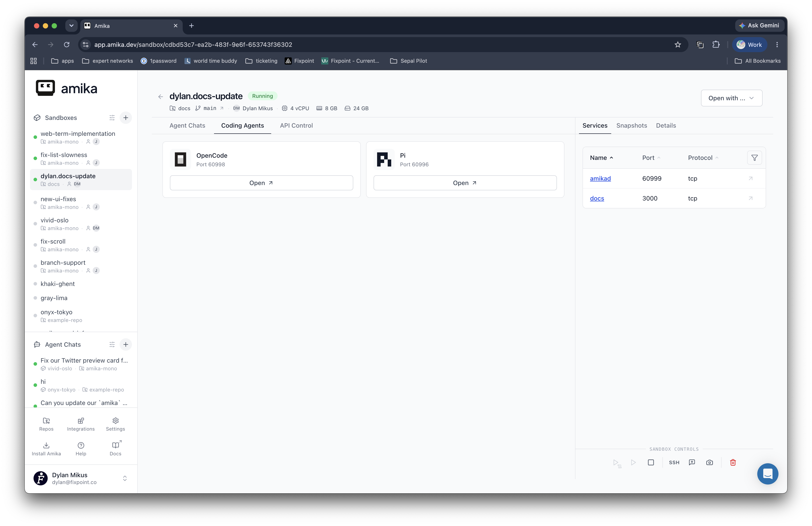Open external link arrow in amikad row
Viewport: 812px width, 526px height.
[x=751, y=178]
